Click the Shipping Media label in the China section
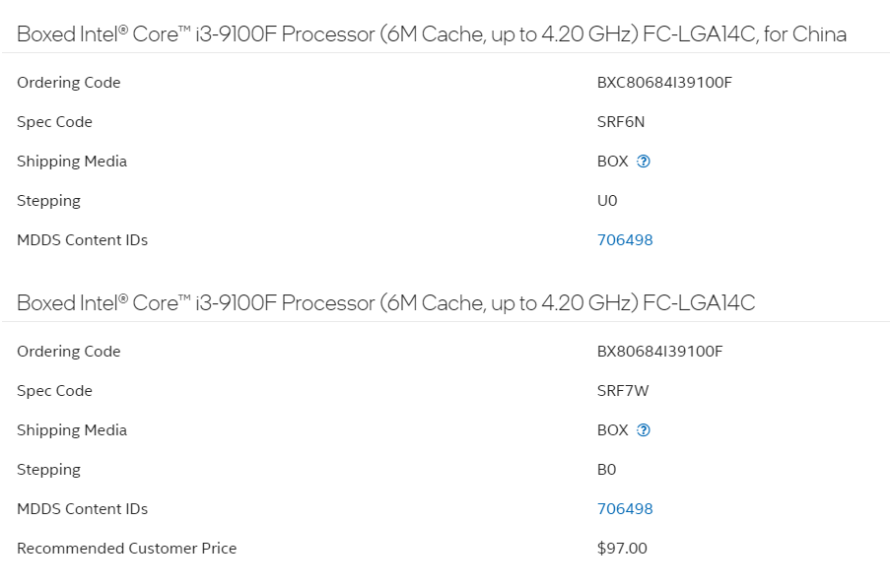Screen dimensions: 890x588 tap(72, 161)
